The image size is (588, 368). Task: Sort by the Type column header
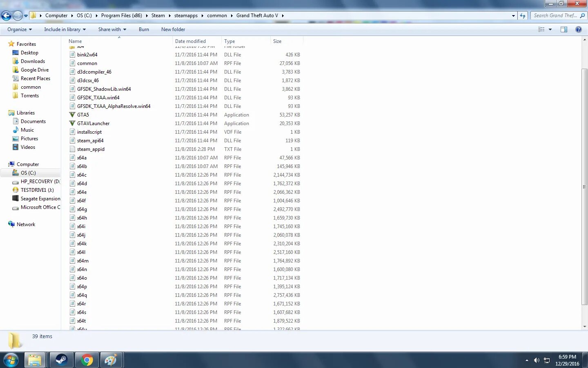point(247,41)
